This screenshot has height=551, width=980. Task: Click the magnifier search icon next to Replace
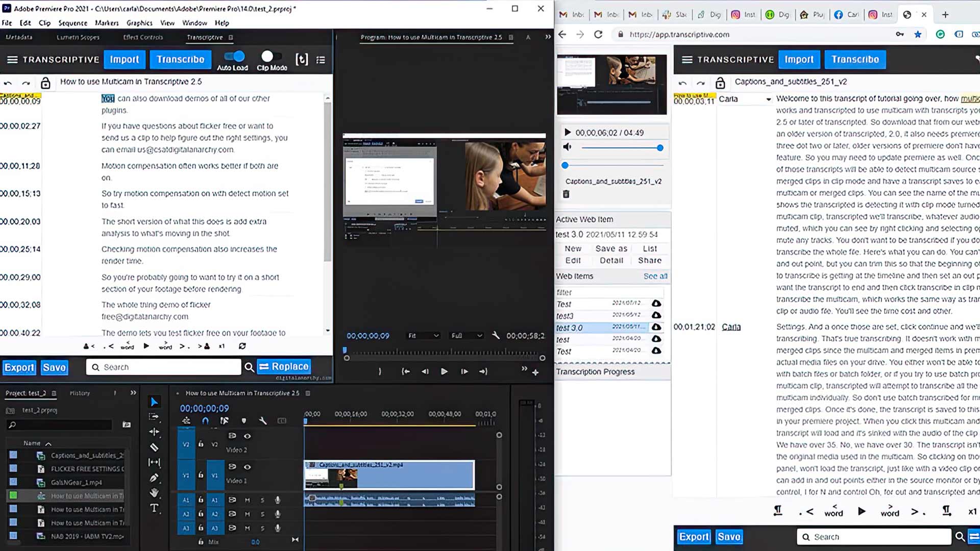tap(249, 367)
